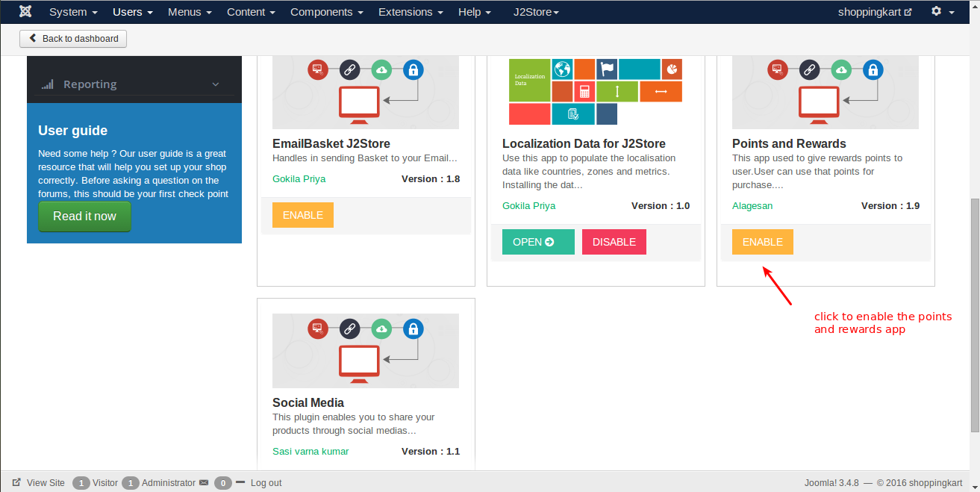Click the Localization Data globe tile

(x=562, y=69)
